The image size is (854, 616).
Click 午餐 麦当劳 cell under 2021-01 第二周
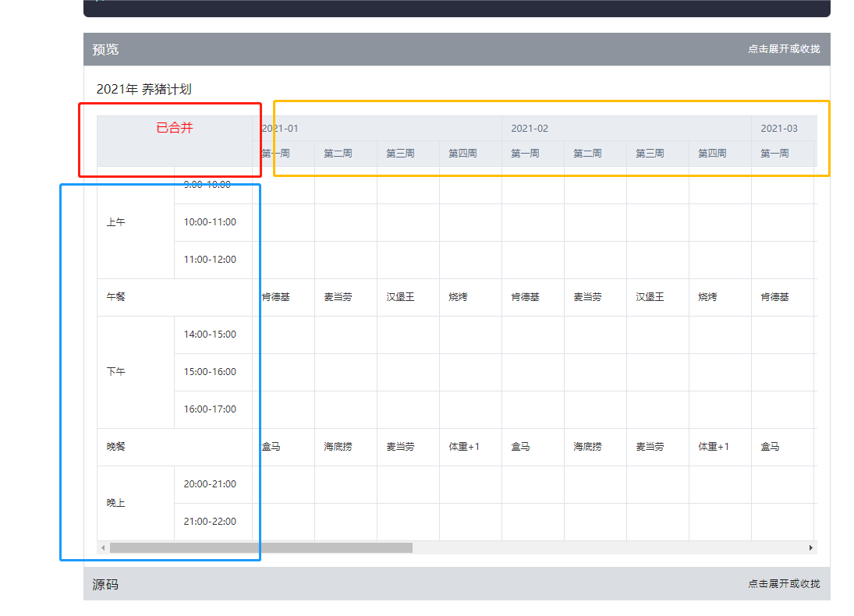(x=345, y=297)
